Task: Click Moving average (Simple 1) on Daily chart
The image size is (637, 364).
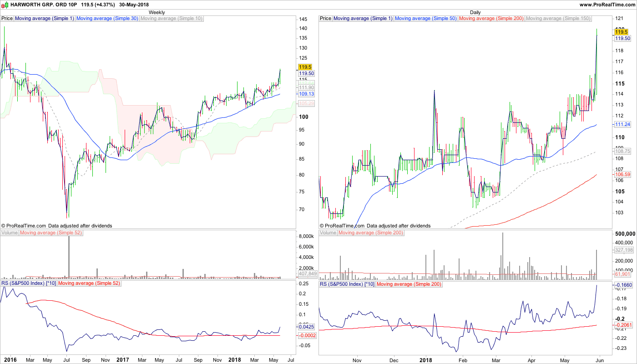Action: click(x=363, y=19)
